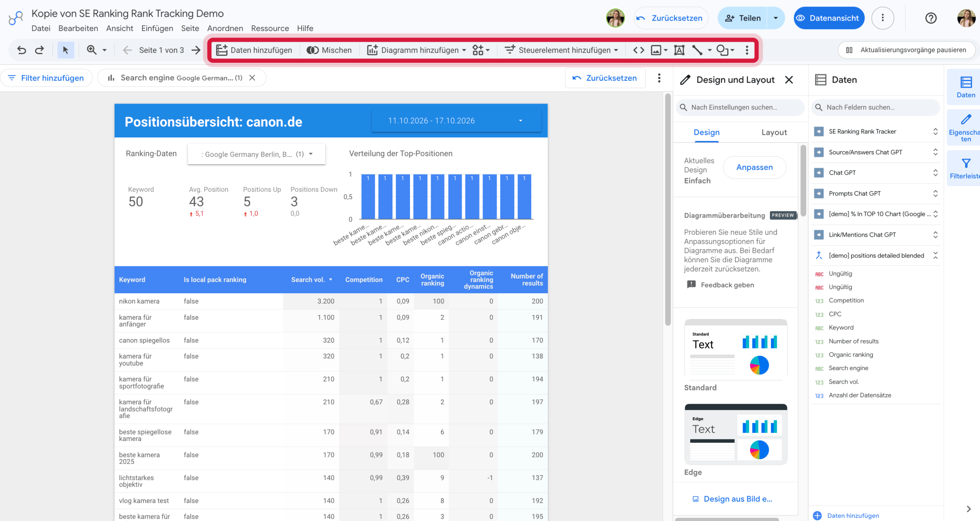Click Nach Feldern suchen search field
The image size is (980, 521).
(875, 108)
